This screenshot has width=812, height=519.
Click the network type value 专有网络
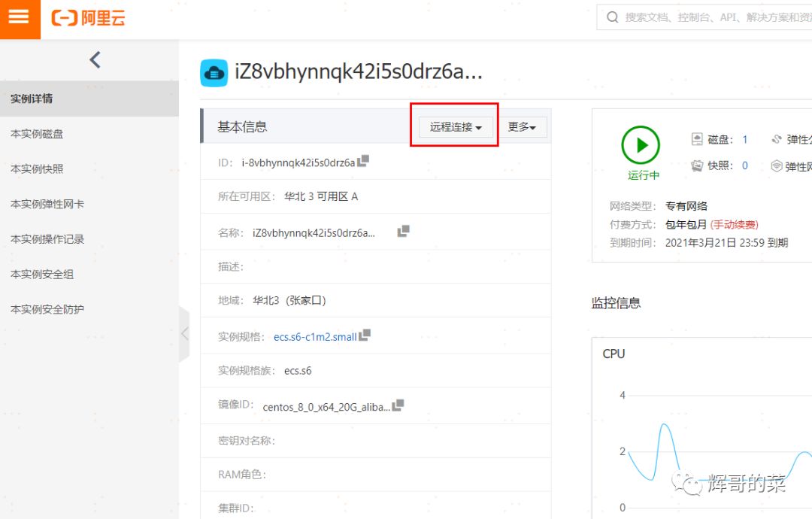point(686,206)
